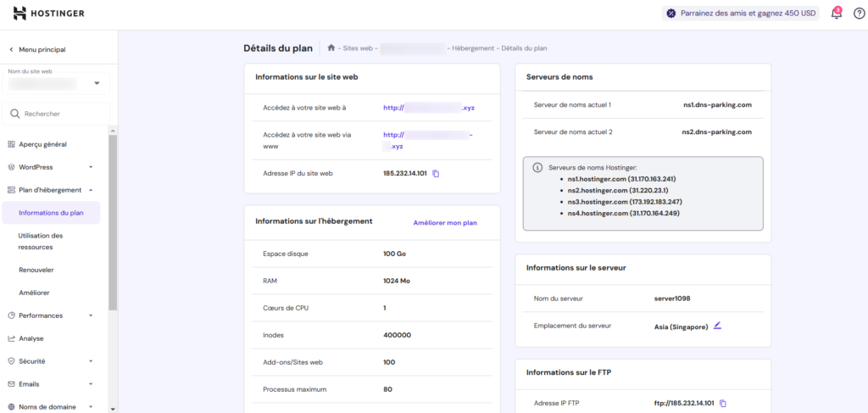Viewport: 868px width, 413px height.
Task: Go back to Menu principal
Action: pyautogui.click(x=37, y=50)
